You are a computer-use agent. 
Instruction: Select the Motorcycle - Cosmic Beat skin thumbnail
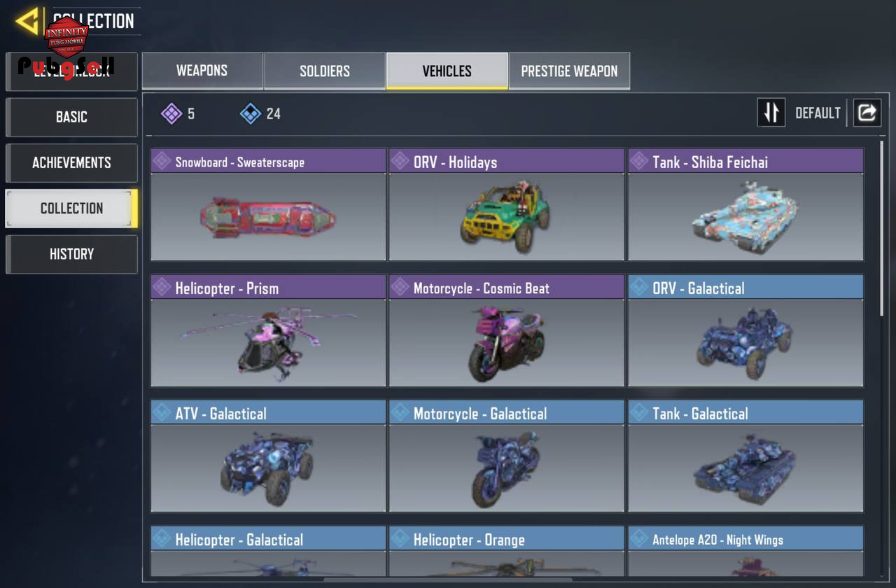coord(507,342)
